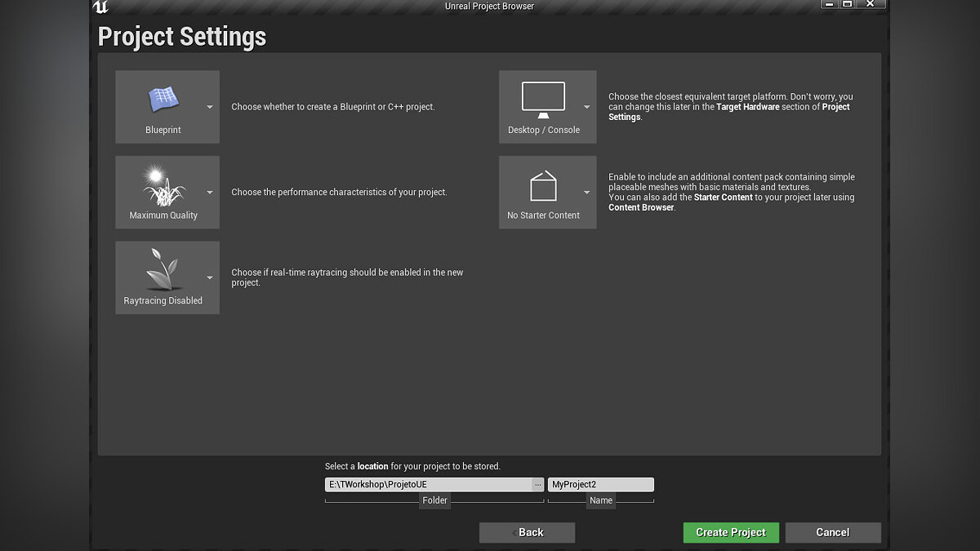Close the Unreal Project Browser window

(x=871, y=5)
